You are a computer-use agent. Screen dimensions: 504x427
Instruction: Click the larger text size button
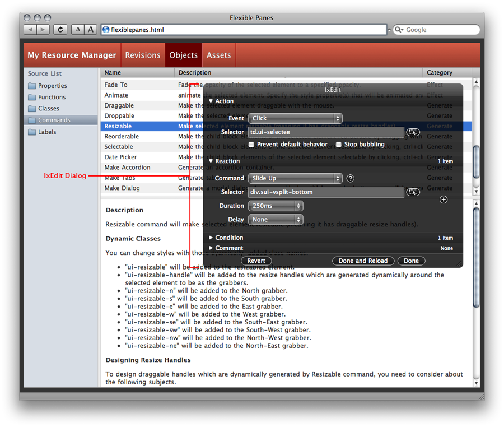(x=91, y=30)
